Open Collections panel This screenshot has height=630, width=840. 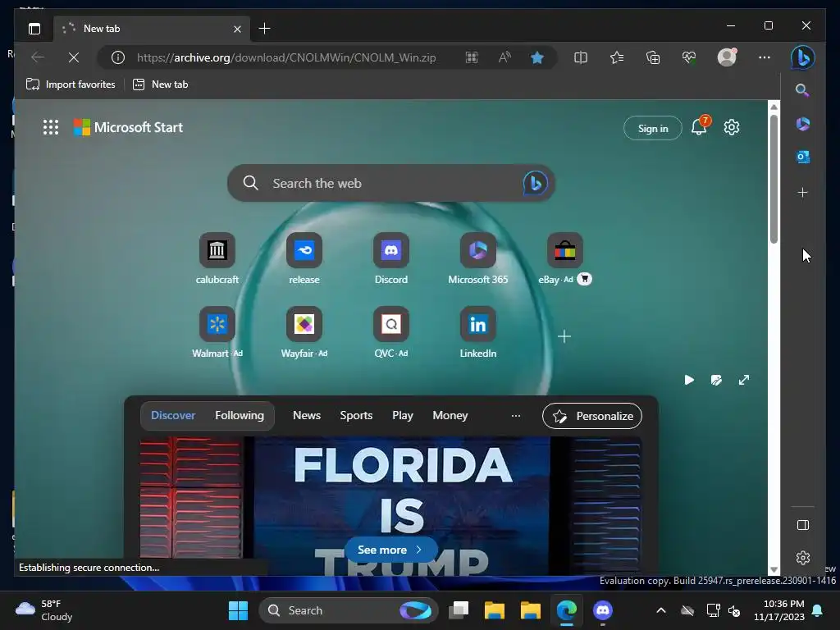pos(653,57)
